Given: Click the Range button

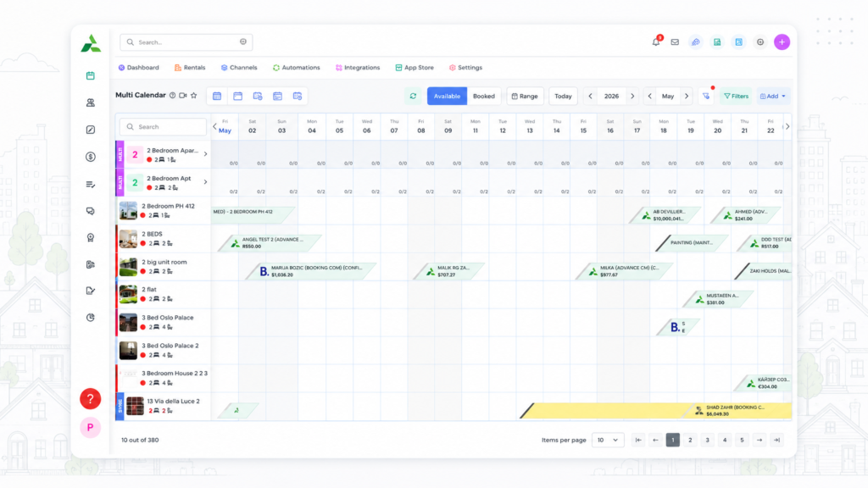Looking at the screenshot, I should coord(525,97).
